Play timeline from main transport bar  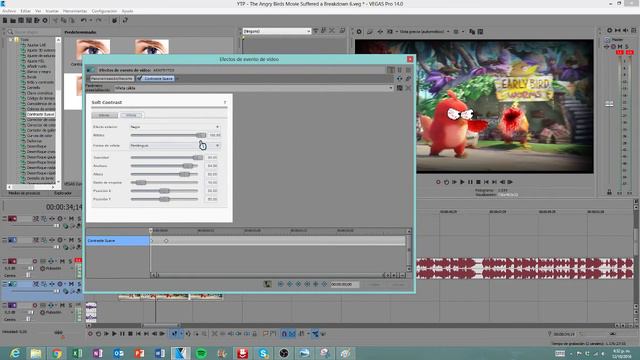[x=114, y=333]
